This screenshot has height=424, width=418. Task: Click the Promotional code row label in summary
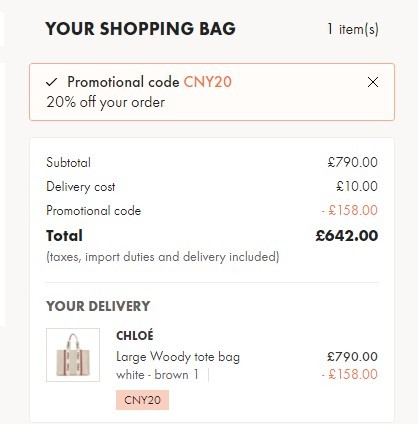point(94,211)
